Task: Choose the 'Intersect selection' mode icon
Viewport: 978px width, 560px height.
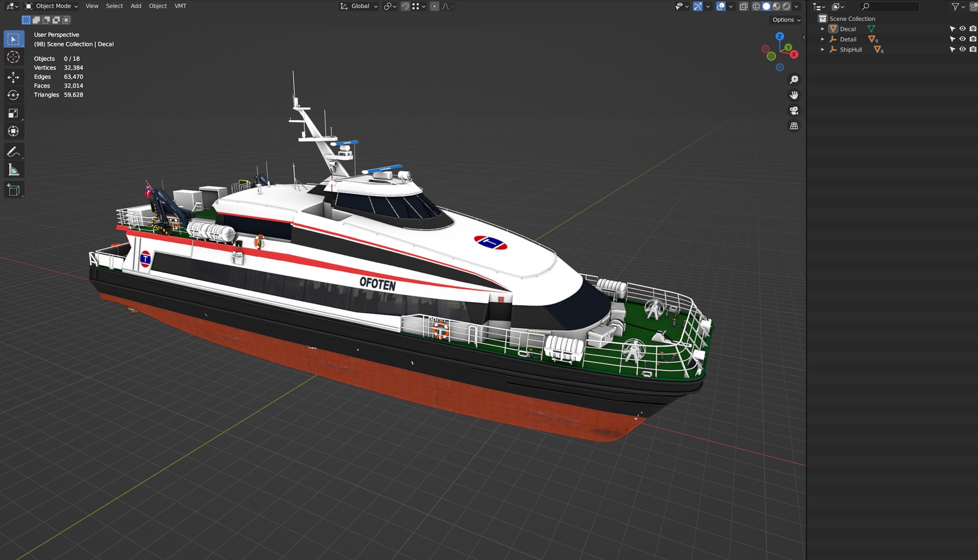Action: coord(66,20)
